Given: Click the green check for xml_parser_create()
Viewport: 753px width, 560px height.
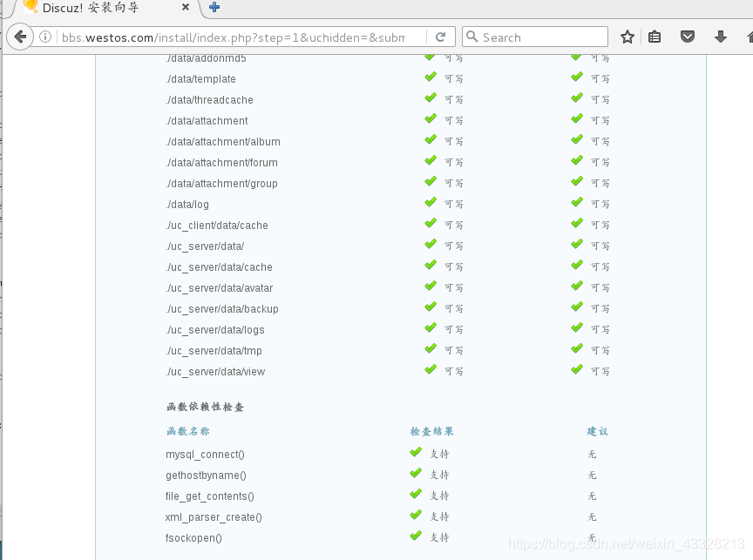Looking at the screenshot, I should [x=416, y=515].
